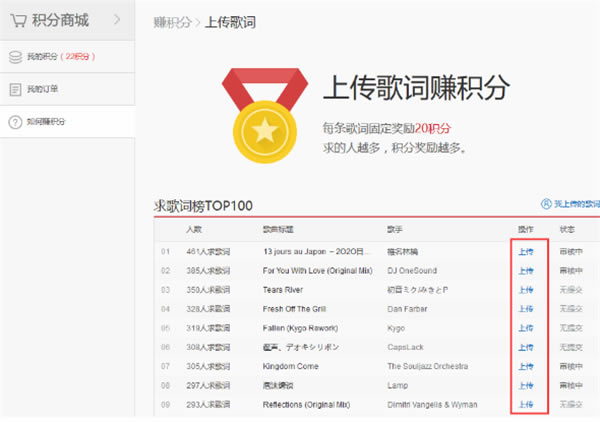Image resolution: width=600 pixels, height=422 pixels.
Task: Select song title For You With Love (Original Mix)
Action: point(318,271)
